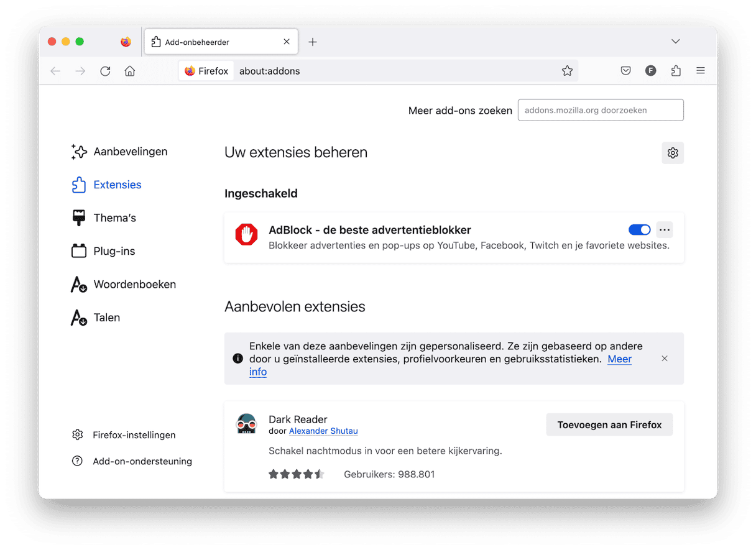Image resolution: width=756 pixels, height=550 pixels.
Task: Click the browser back arrow
Action: click(55, 71)
